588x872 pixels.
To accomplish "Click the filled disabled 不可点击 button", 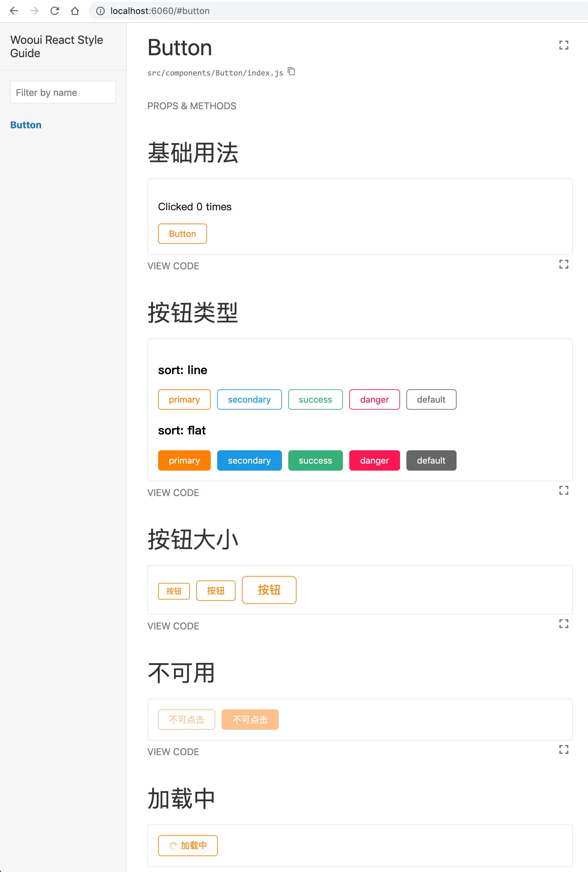I will coord(250,719).
